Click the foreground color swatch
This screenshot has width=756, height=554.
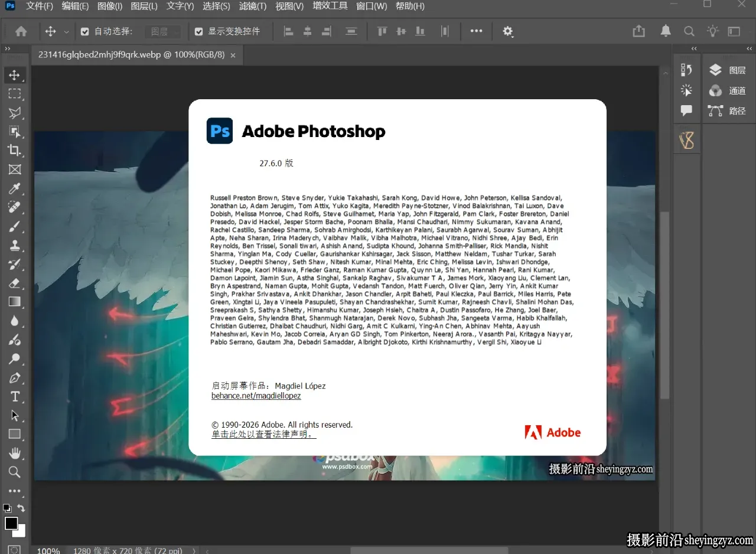[x=11, y=523]
